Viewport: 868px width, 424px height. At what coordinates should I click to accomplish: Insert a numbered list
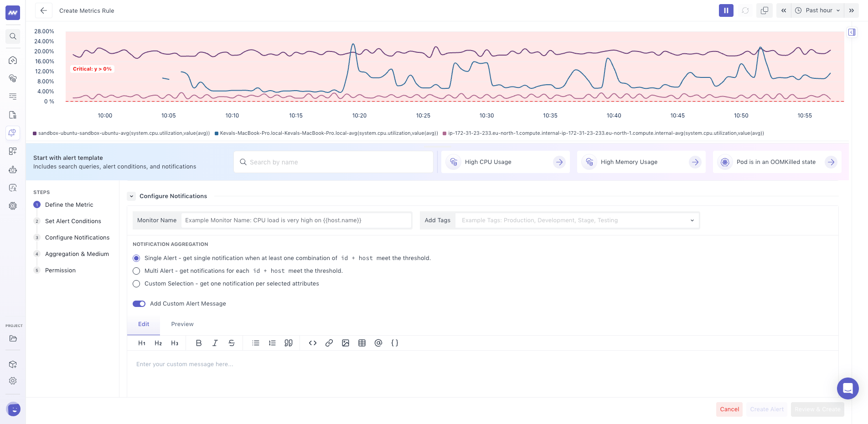(x=272, y=343)
